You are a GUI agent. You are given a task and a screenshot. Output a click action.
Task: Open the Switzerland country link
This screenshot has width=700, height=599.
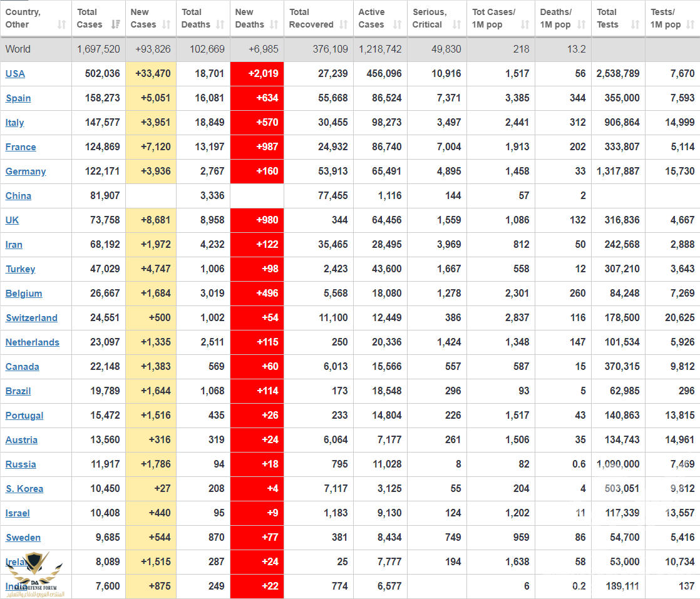(x=32, y=318)
